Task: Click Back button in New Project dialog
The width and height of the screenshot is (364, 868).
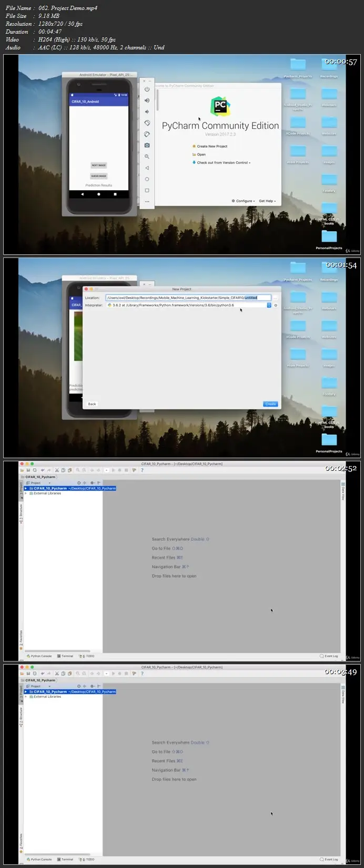Action: (x=92, y=404)
